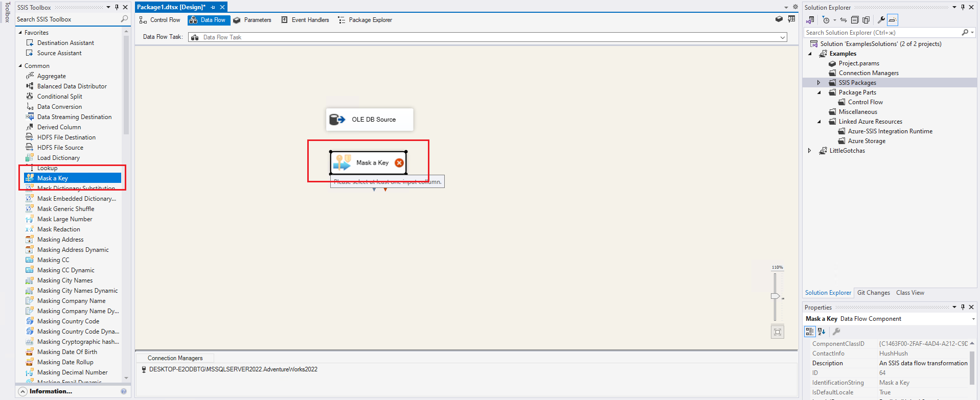Toggle the Preview Selected Items button

click(x=893, y=20)
